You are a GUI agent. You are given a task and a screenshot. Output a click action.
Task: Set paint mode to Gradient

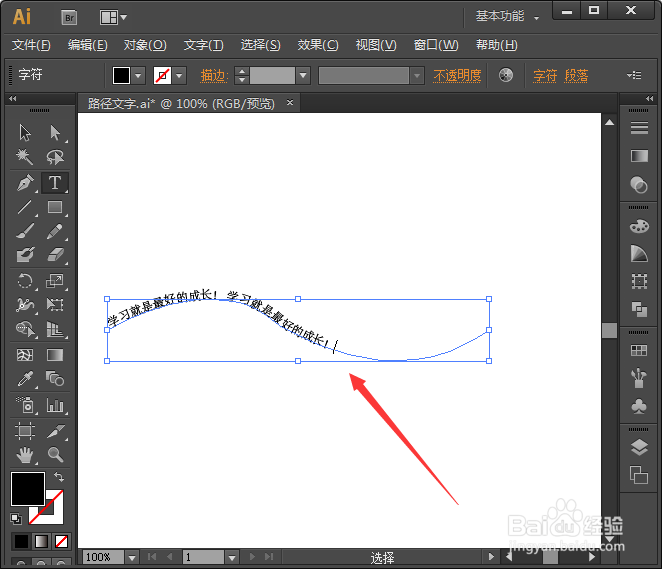(x=41, y=541)
